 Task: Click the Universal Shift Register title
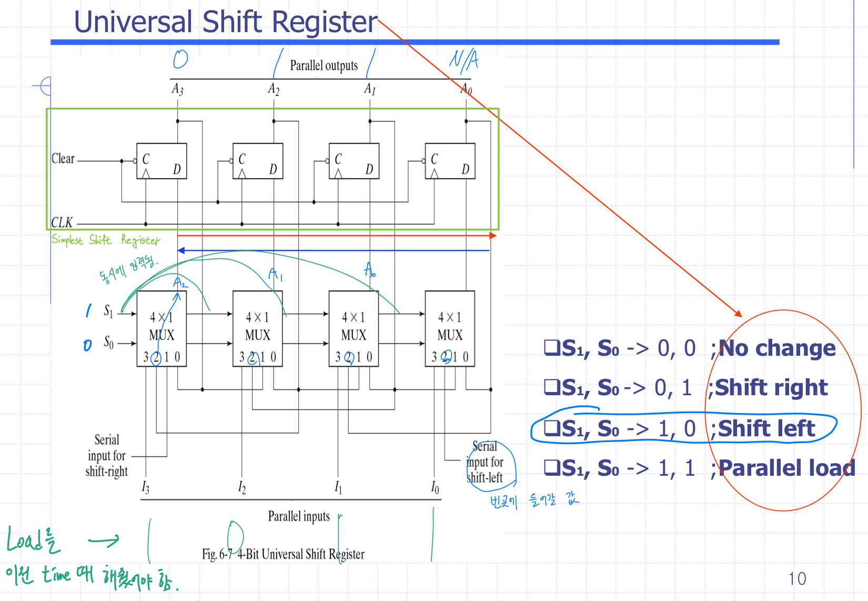point(226,22)
